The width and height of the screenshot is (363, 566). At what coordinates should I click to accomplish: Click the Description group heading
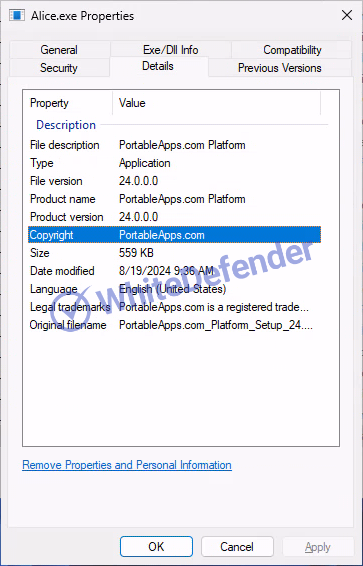[x=66, y=125]
